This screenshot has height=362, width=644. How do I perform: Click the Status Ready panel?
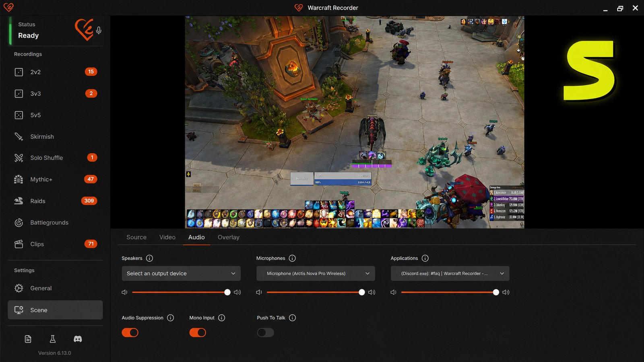click(x=56, y=31)
